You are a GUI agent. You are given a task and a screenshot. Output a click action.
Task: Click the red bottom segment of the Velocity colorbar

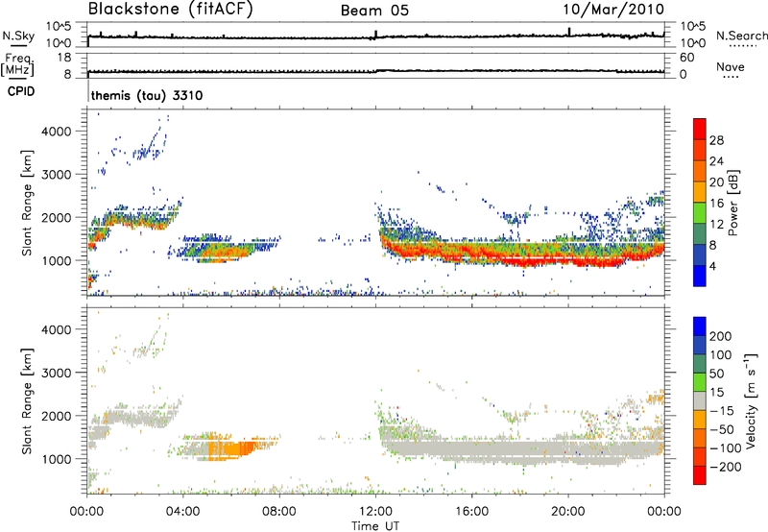700,475
